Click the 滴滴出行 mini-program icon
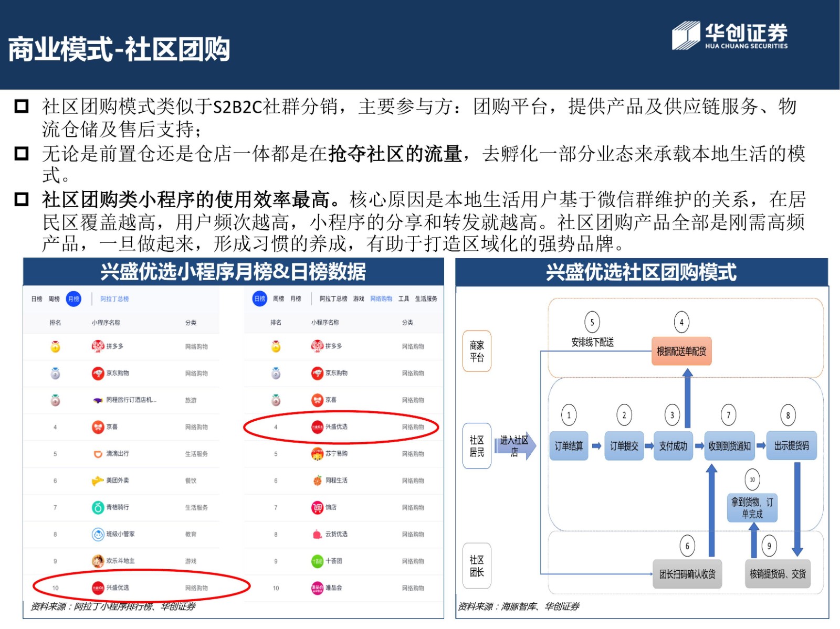Image resolution: width=840 pixels, height=629 pixels. click(98, 454)
